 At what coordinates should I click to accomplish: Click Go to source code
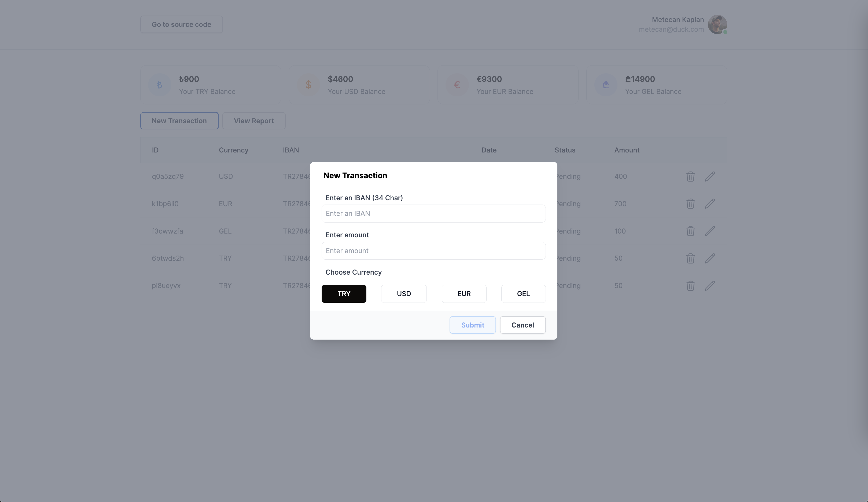[x=181, y=24]
